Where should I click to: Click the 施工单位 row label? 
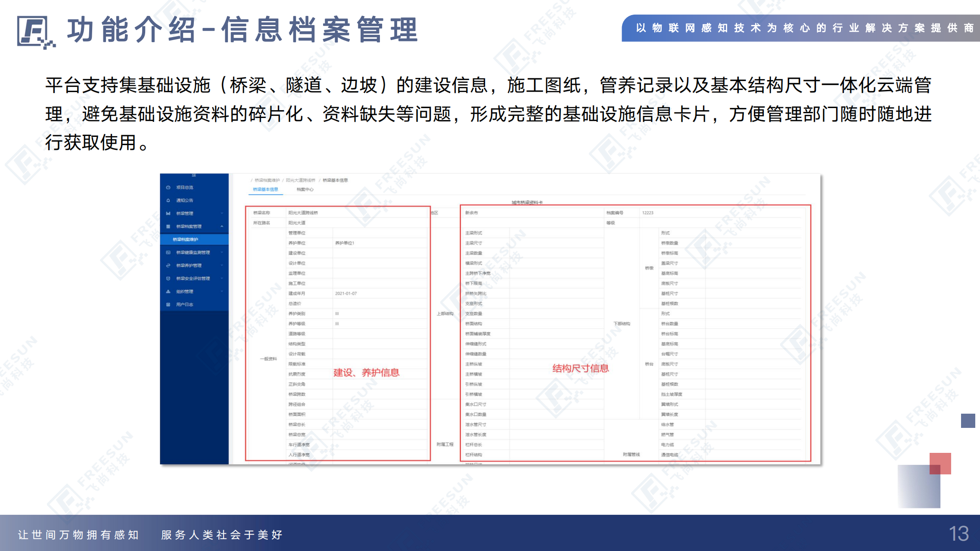(x=297, y=284)
